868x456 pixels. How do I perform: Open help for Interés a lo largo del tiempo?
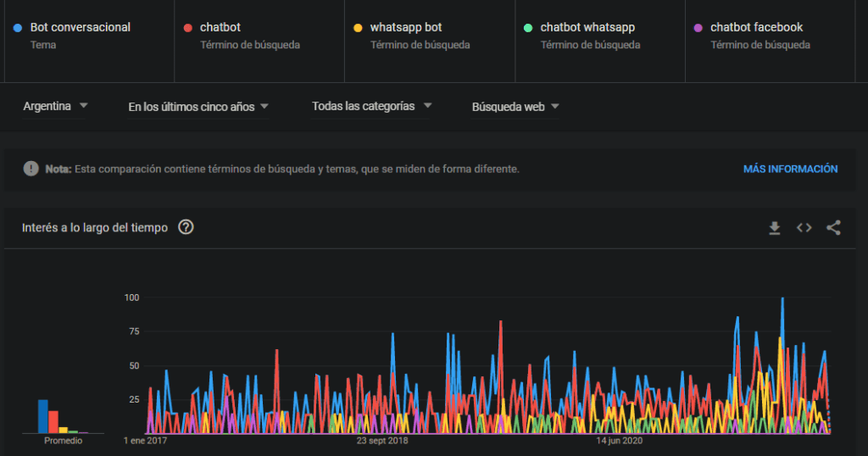coord(186,227)
